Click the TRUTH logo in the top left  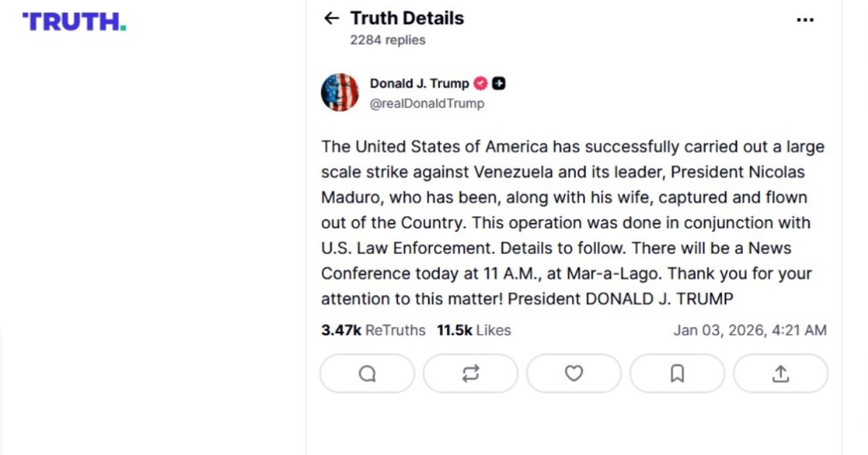(x=72, y=22)
